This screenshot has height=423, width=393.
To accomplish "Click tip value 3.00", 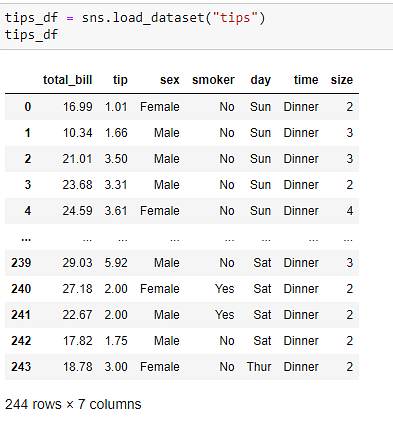I will (116, 367).
